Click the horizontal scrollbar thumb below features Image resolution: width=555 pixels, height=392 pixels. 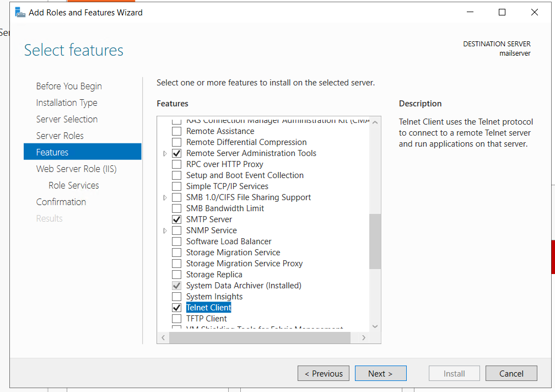point(260,337)
